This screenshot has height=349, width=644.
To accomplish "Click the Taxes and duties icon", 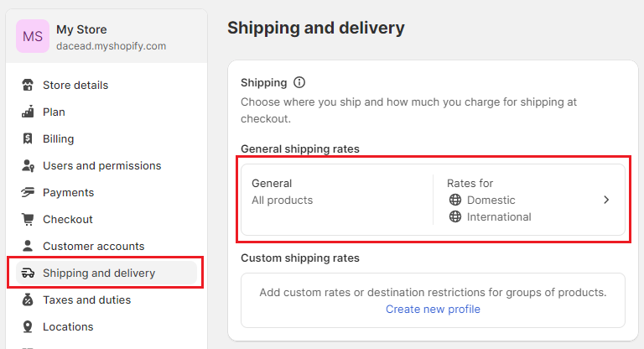I will click(28, 300).
